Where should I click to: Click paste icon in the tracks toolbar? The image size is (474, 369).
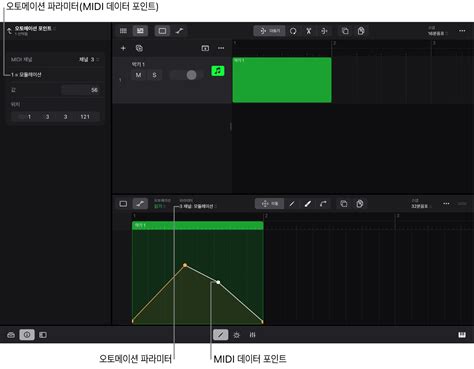[x=361, y=31]
